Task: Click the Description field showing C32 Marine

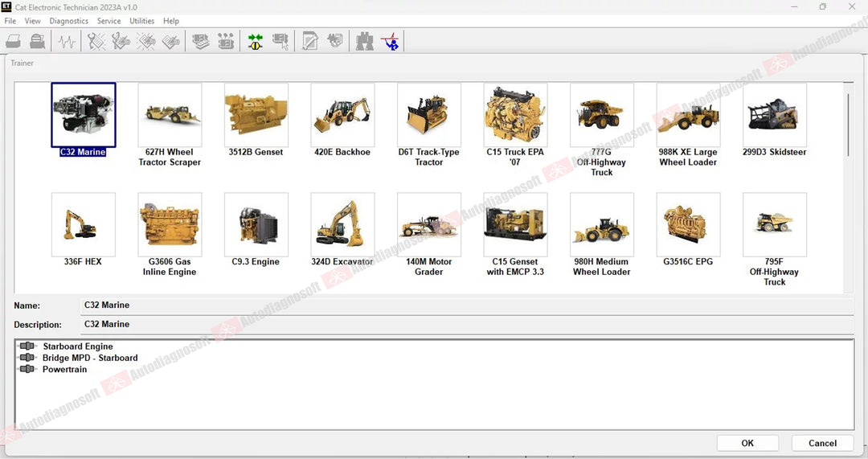Action: click(x=467, y=325)
